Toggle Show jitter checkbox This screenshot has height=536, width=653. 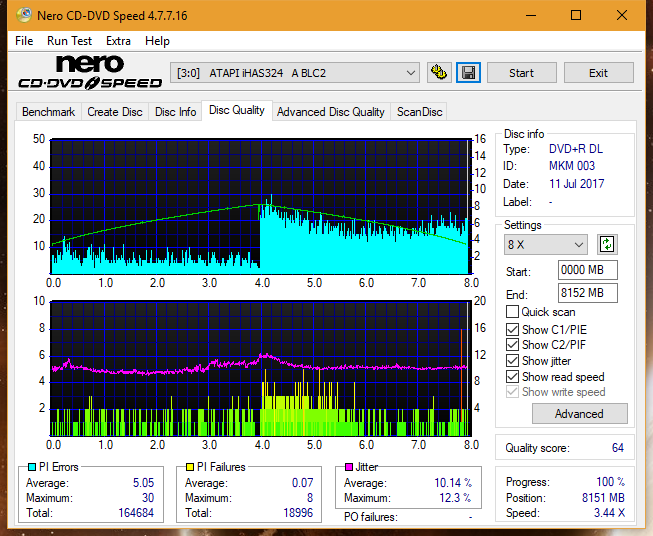[512, 361]
